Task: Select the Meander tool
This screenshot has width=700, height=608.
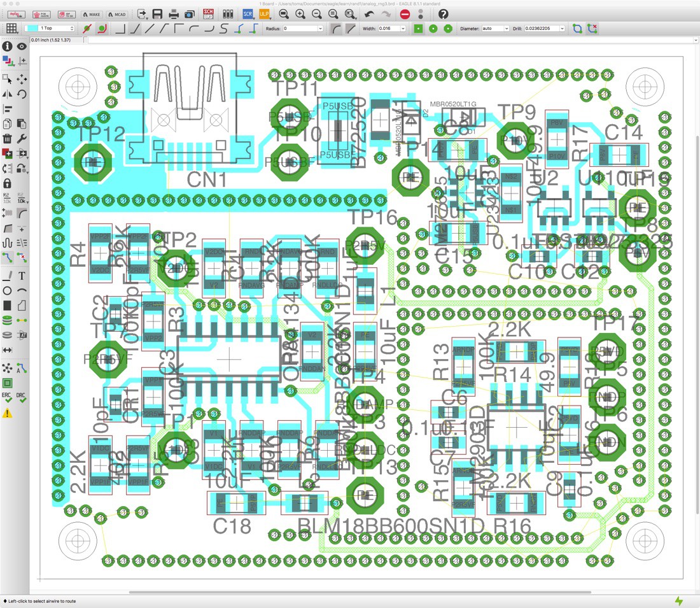Action: 7,243
